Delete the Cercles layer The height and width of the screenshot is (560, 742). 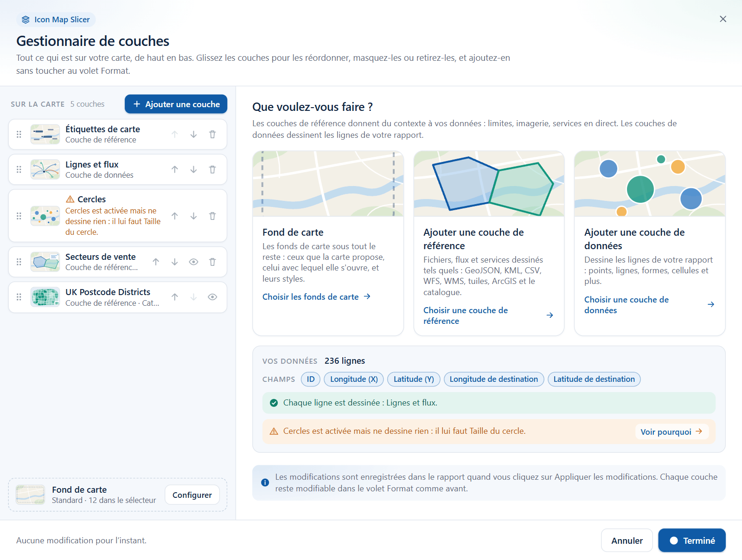pos(212,216)
